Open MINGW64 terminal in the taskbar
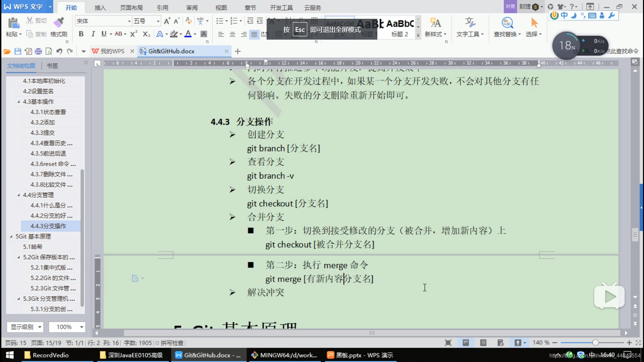 point(284,355)
